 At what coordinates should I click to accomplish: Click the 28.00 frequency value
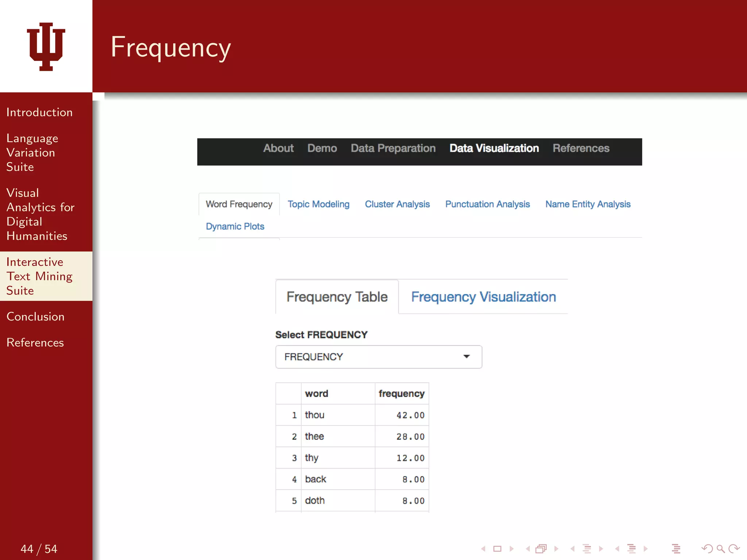pyautogui.click(x=410, y=437)
